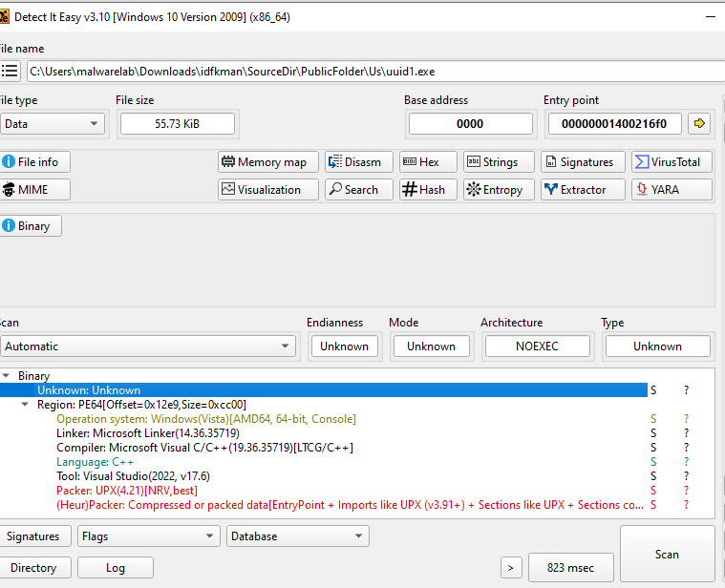Viewport: 725px width, 588px height.
Task: Click the Log button
Action: (115, 568)
